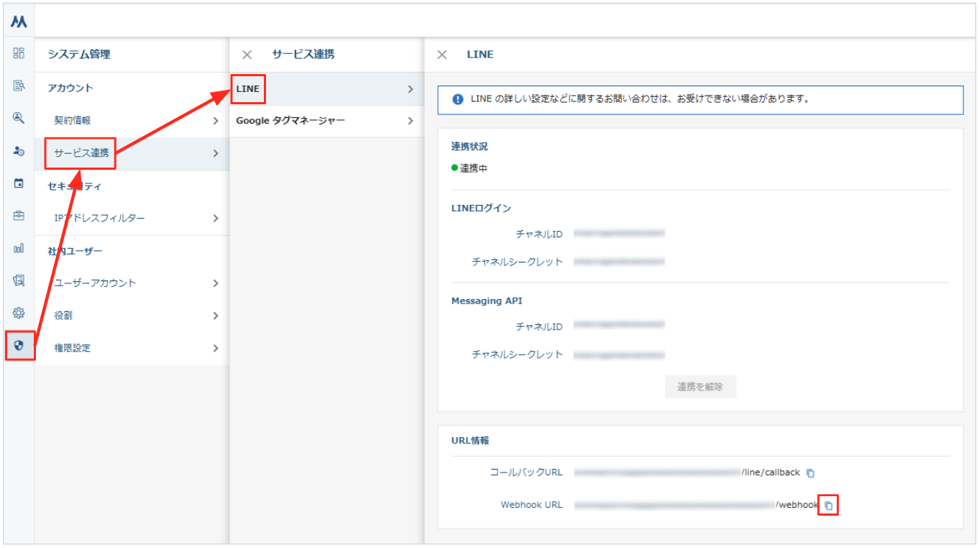This screenshot has height=548, width=980.
Task: Open the 権限設定 menu item
Action: click(132, 348)
